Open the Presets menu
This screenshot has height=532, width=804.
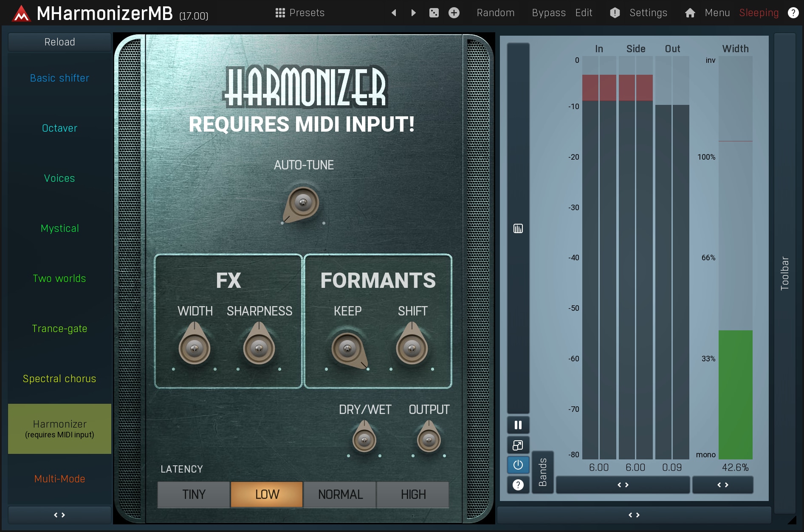(300, 13)
